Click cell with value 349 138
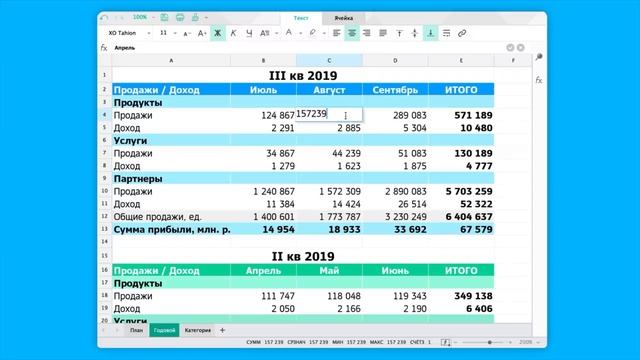Image resolution: width=640 pixels, height=360 pixels. click(461, 296)
